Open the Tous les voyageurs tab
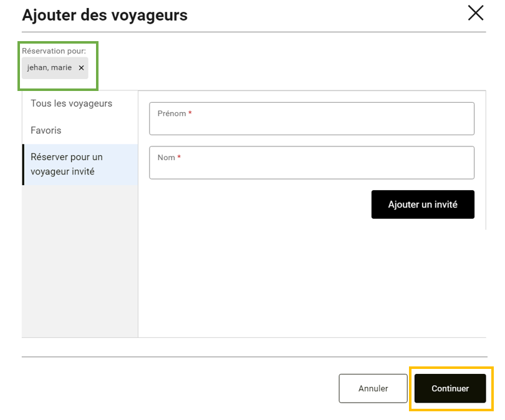 (x=72, y=103)
